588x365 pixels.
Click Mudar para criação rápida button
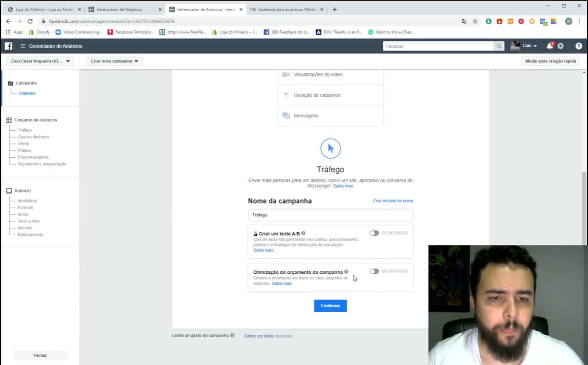pyautogui.click(x=551, y=61)
